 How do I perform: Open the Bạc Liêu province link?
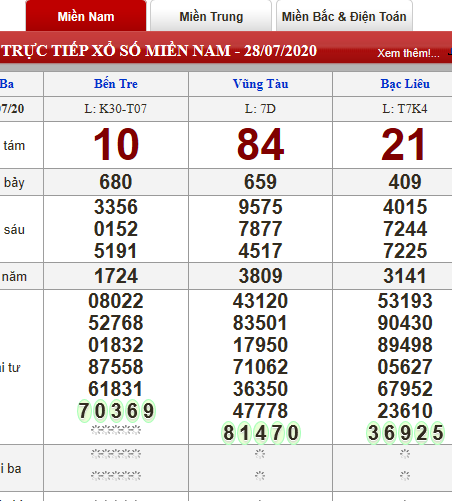(405, 84)
